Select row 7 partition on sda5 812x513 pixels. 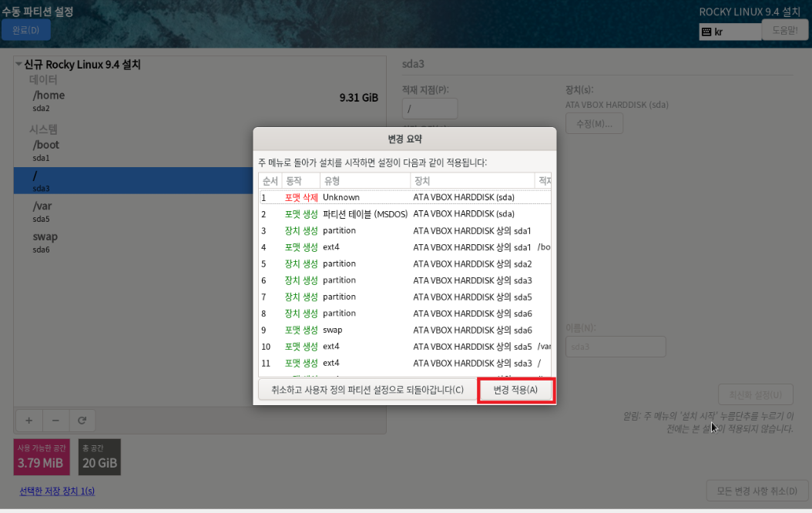pos(405,297)
